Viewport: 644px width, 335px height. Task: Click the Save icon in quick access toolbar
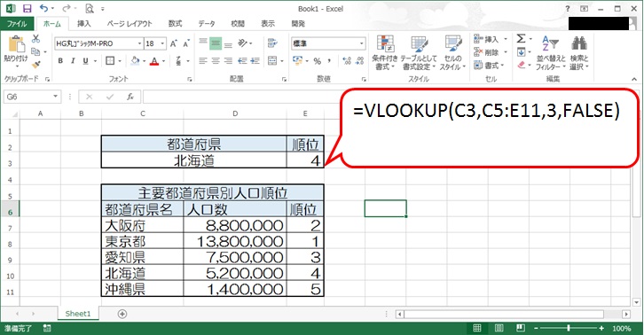point(27,8)
